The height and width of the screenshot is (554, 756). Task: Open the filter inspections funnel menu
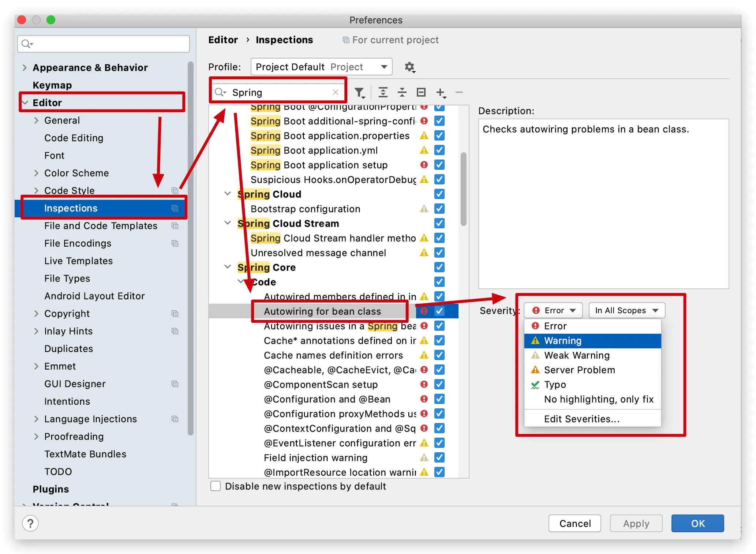click(360, 93)
